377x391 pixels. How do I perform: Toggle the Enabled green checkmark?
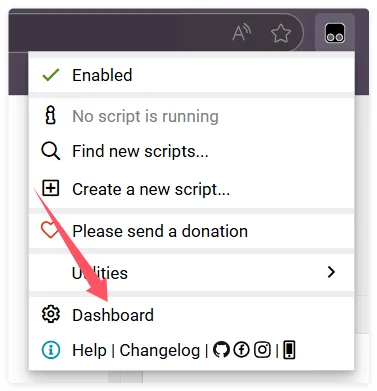point(51,75)
